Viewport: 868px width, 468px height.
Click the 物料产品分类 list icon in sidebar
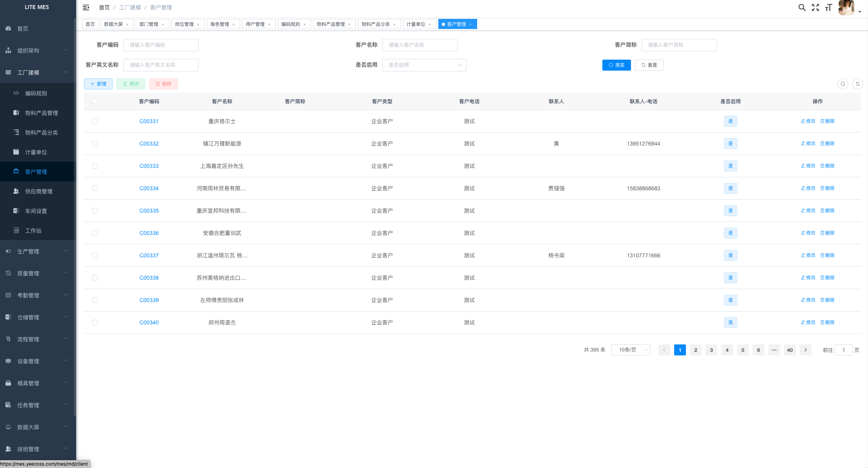pyautogui.click(x=16, y=133)
